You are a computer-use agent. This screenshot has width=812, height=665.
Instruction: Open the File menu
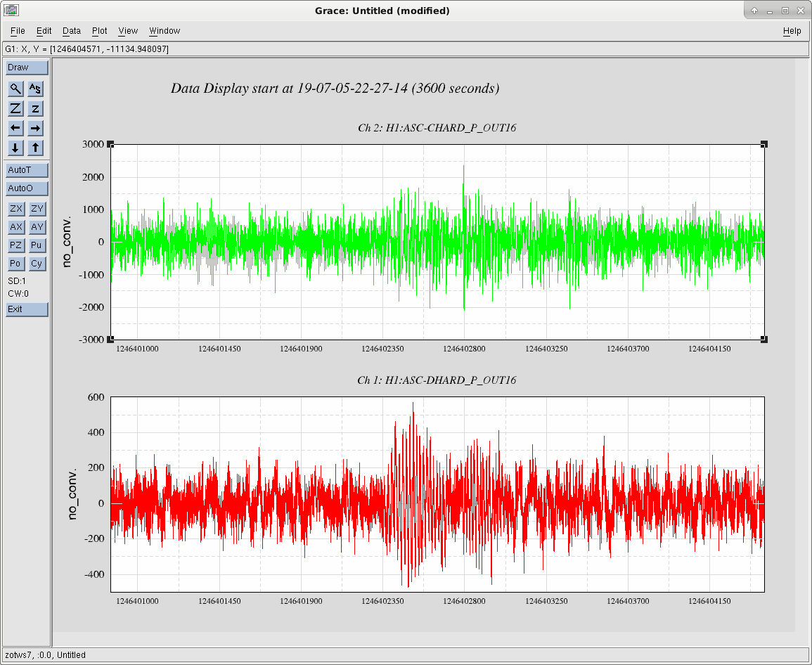[18, 30]
